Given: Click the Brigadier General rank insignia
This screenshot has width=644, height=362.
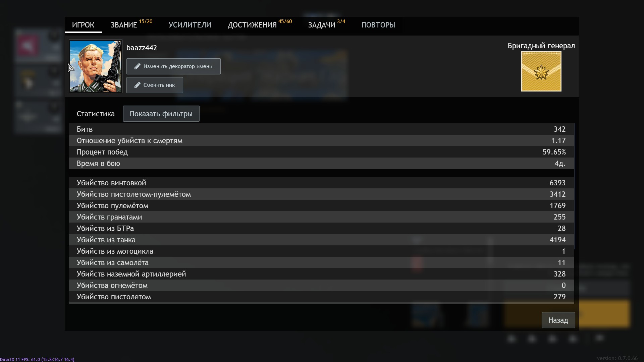Looking at the screenshot, I should coord(541,71).
